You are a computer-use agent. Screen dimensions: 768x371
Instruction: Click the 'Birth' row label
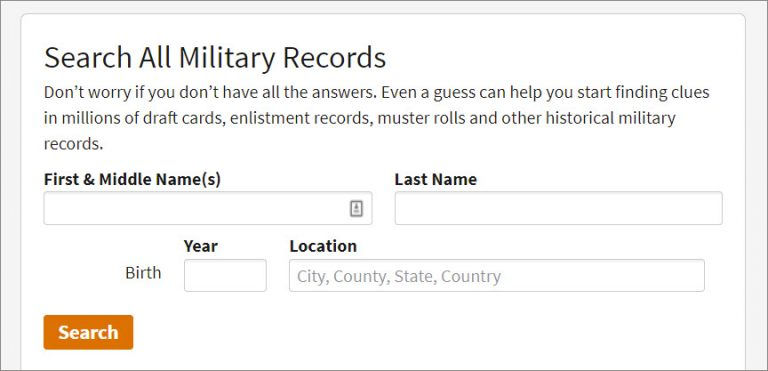pos(143,273)
